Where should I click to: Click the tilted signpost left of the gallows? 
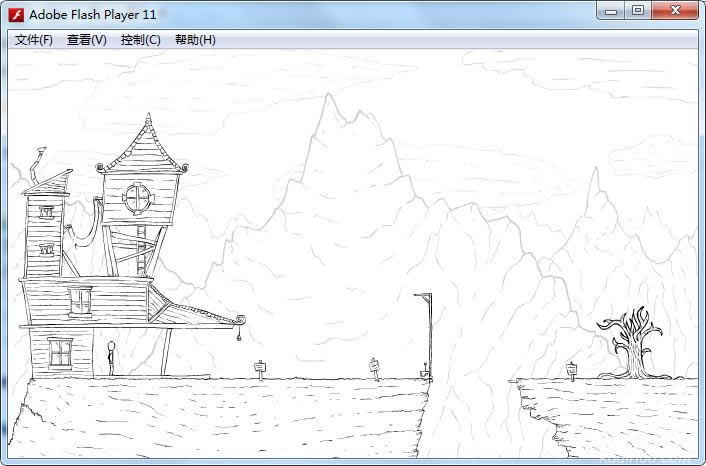click(x=375, y=368)
